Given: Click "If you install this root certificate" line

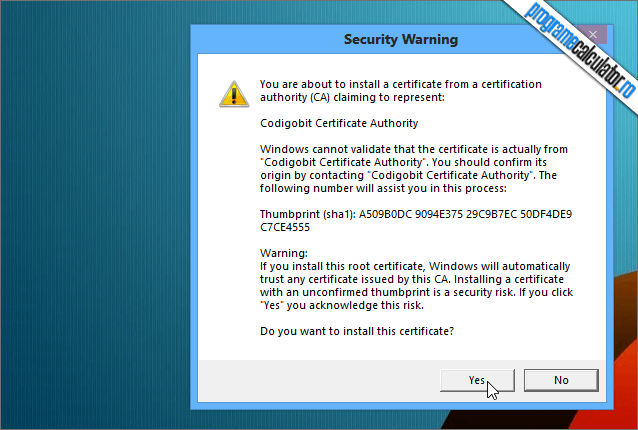Looking at the screenshot, I should pyautogui.click(x=415, y=266).
